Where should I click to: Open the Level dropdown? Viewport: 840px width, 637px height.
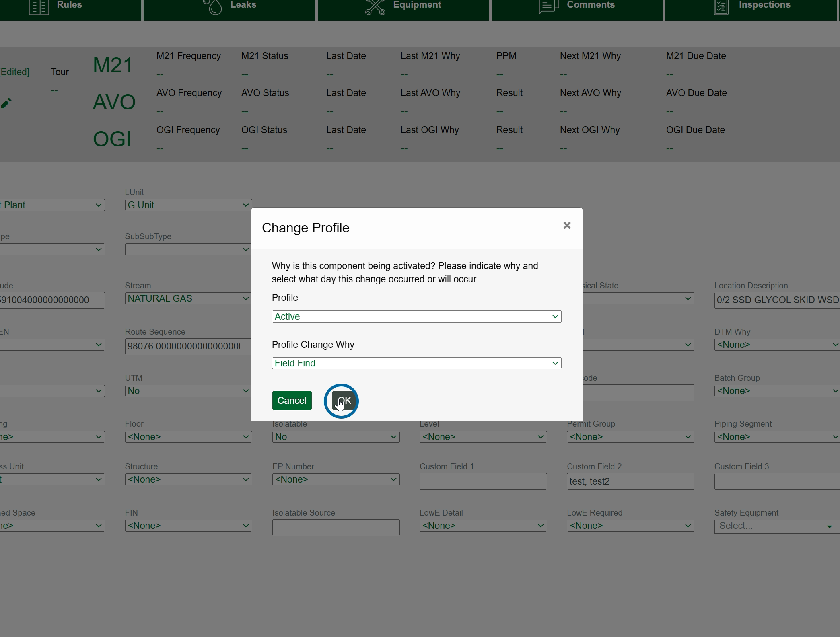(483, 437)
